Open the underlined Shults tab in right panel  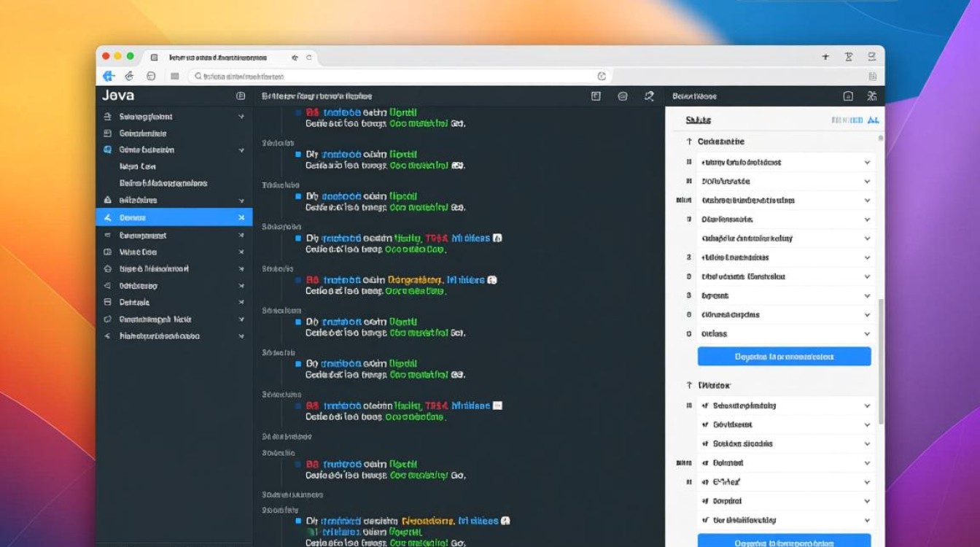point(698,120)
